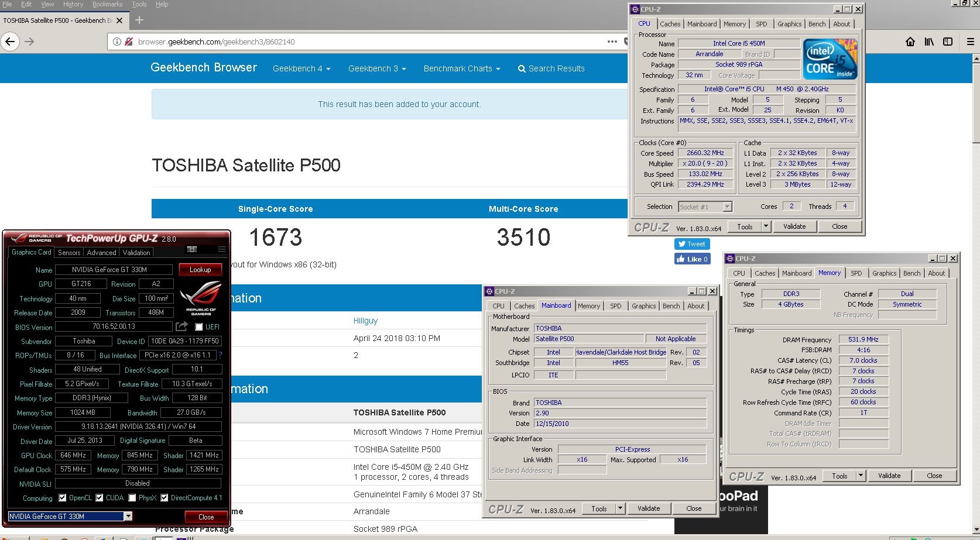Viewport: 980px width, 540px height.
Task: Go back with the browser back arrow
Action: (10, 42)
